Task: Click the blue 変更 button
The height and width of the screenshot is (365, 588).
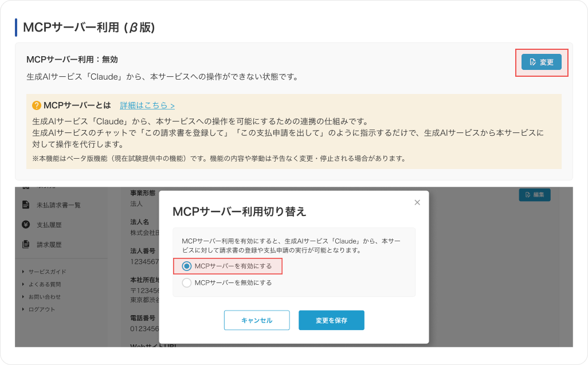Action: [x=541, y=62]
